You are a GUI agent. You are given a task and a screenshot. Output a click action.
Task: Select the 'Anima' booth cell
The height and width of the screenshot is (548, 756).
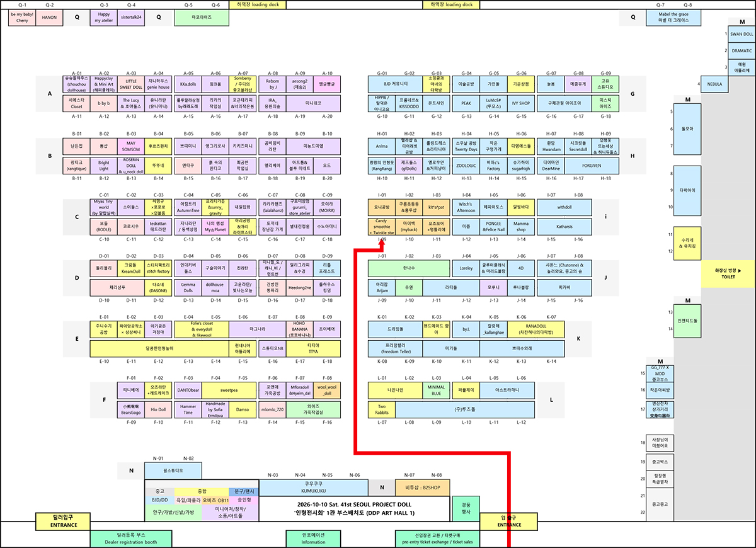click(382, 147)
